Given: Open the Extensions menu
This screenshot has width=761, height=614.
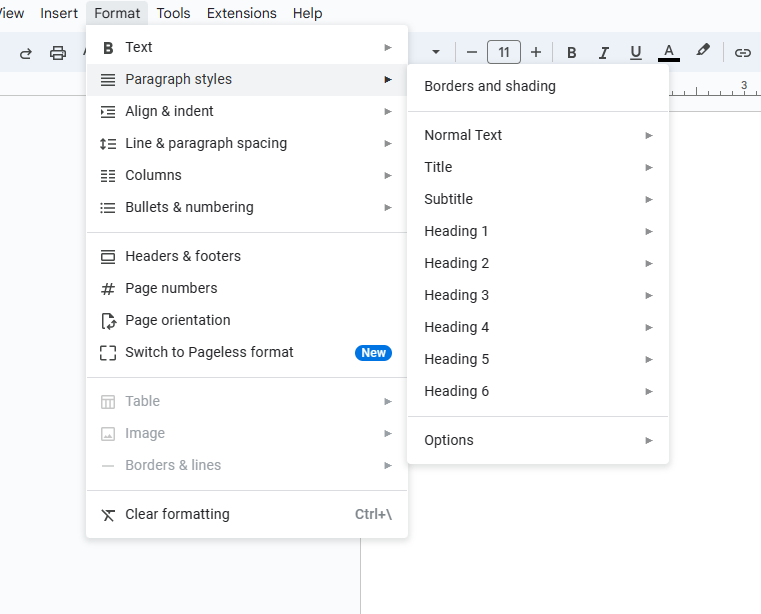Looking at the screenshot, I should pos(242,13).
